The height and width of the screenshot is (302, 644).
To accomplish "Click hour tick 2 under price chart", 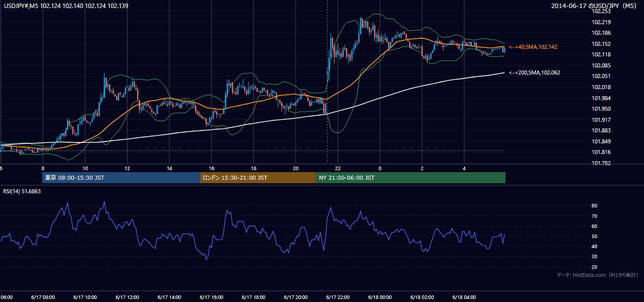I will point(422,168).
